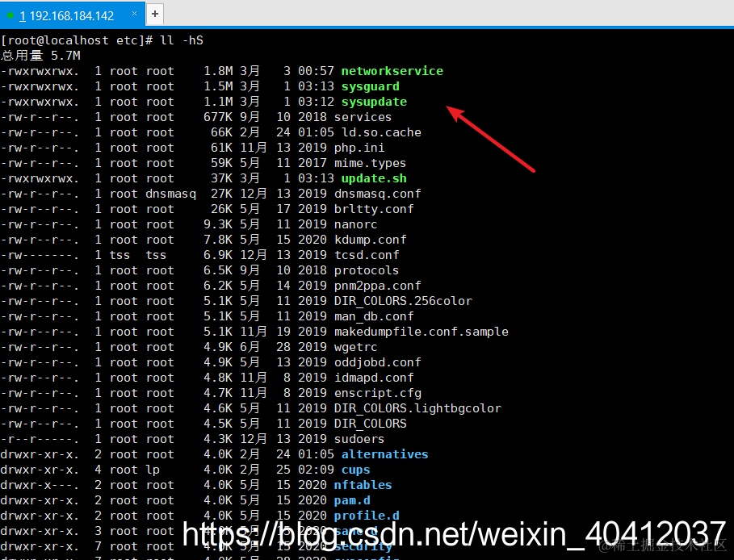This screenshot has width=734, height=560.
Task: Select the directory name alternatives
Action: tap(385, 454)
